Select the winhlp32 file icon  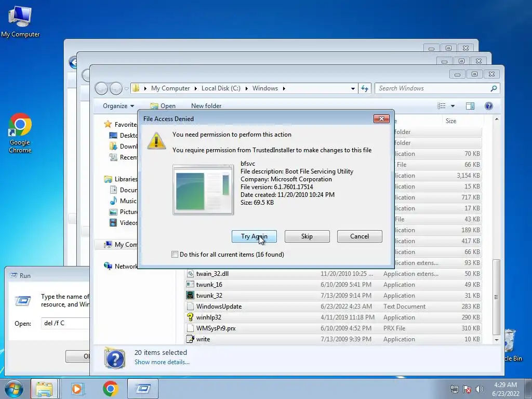tap(190, 317)
